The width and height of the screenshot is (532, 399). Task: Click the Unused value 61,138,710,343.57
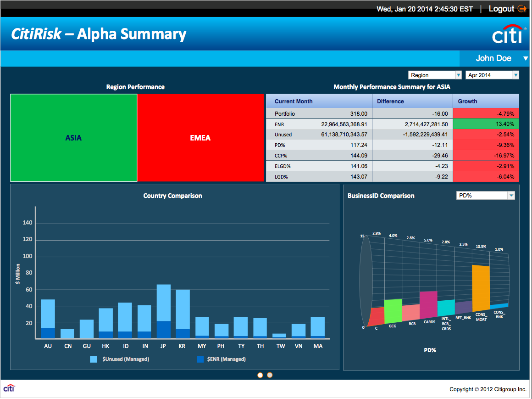coord(344,135)
